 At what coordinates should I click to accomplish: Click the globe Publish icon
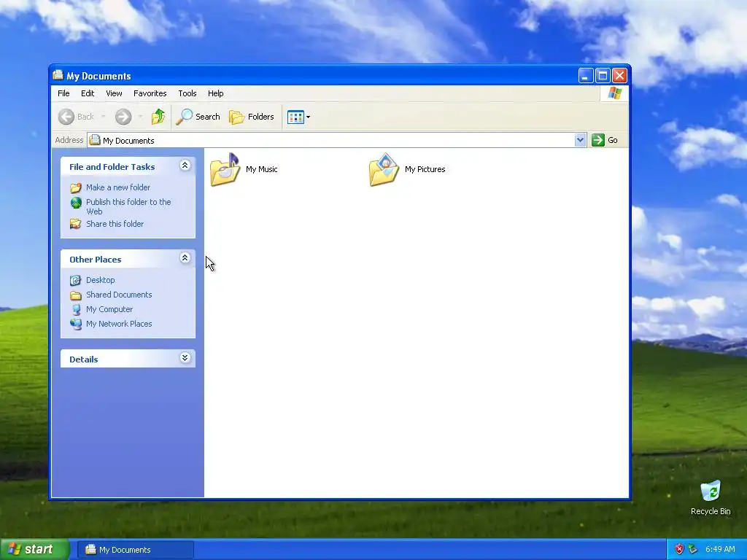click(76, 203)
